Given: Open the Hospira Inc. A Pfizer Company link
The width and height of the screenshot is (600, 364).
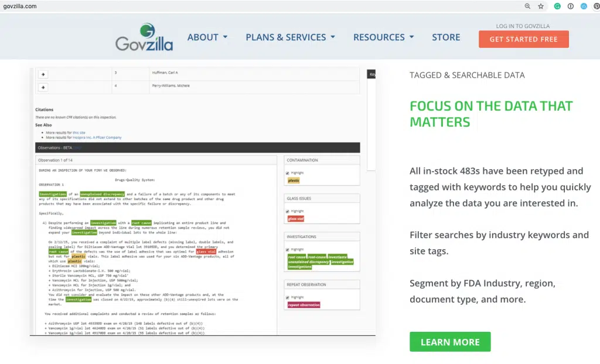Looking at the screenshot, I should point(97,138).
